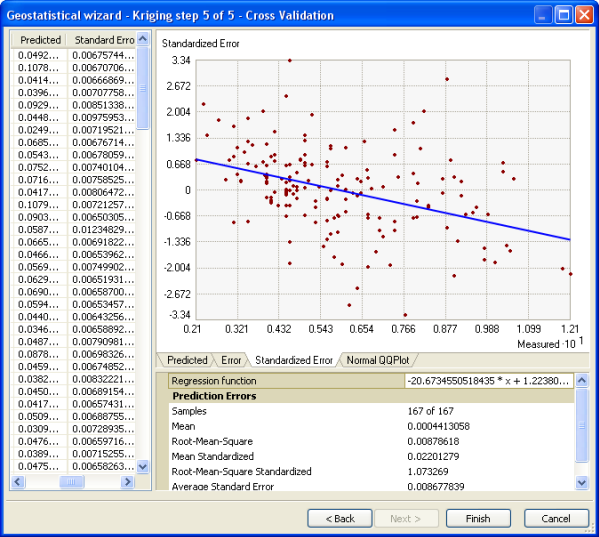Open the Error tab
Screen dimensions: 599x537
pos(231,360)
